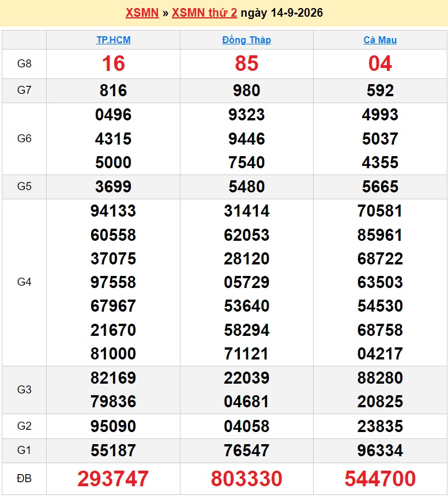Select G4 number 81000
Screen dimensions: 448x496
(114, 354)
